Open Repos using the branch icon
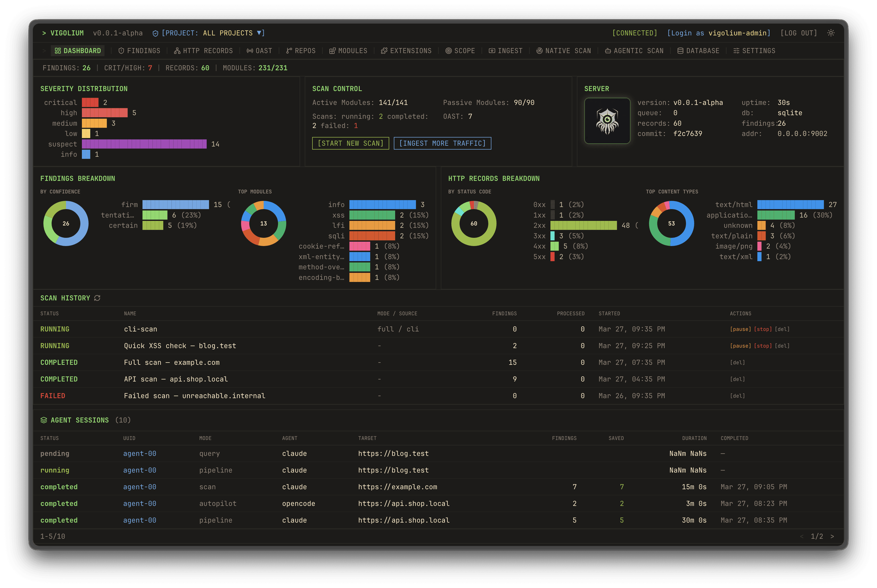This screenshot has height=588, width=877. pyautogui.click(x=289, y=51)
